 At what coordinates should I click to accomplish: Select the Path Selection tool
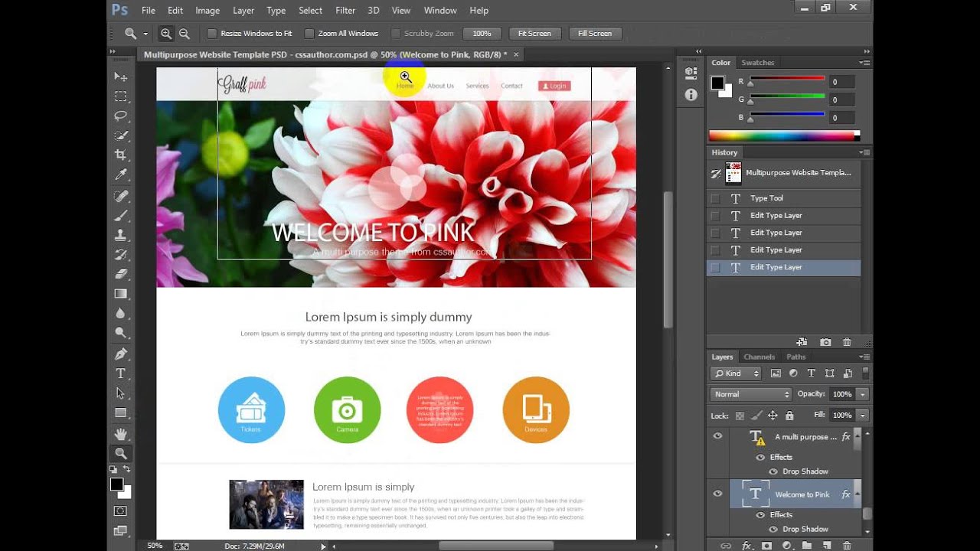coord(121,393)
